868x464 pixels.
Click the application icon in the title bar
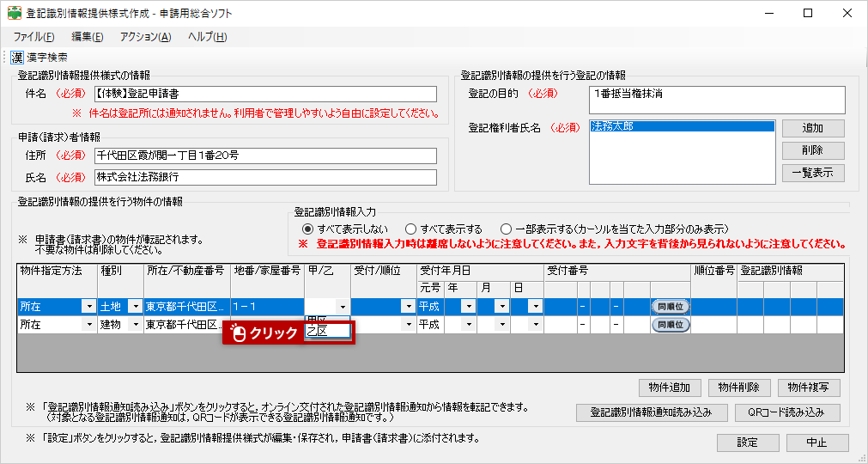pos(14,13)
